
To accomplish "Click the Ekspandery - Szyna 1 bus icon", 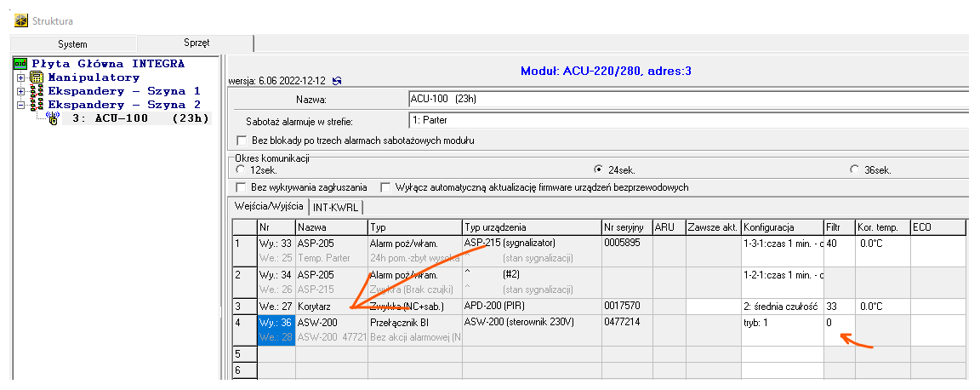I will [37, 91].
